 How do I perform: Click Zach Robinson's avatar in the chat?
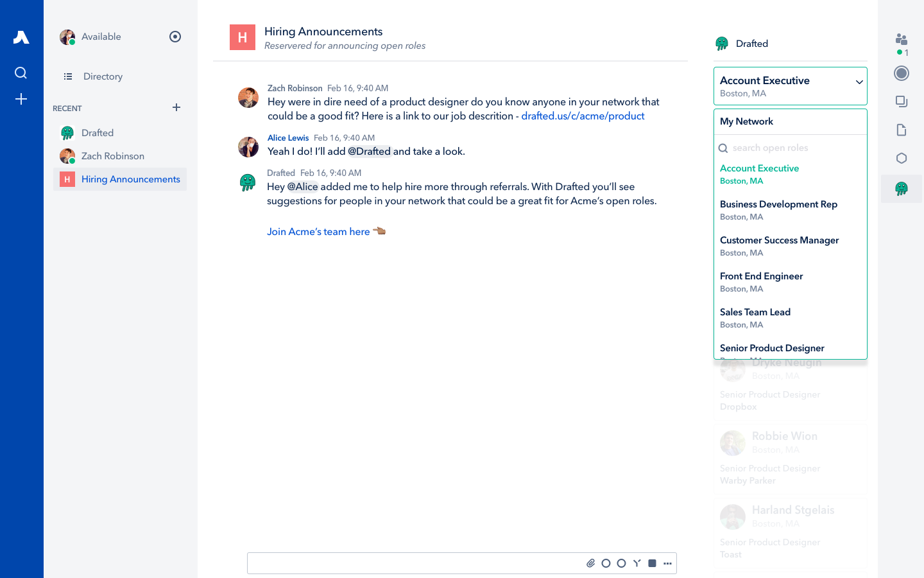click(x=248, y=98)
